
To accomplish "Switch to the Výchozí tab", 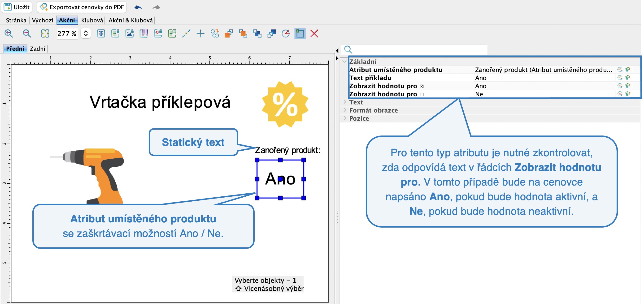I will coord(43,20).
